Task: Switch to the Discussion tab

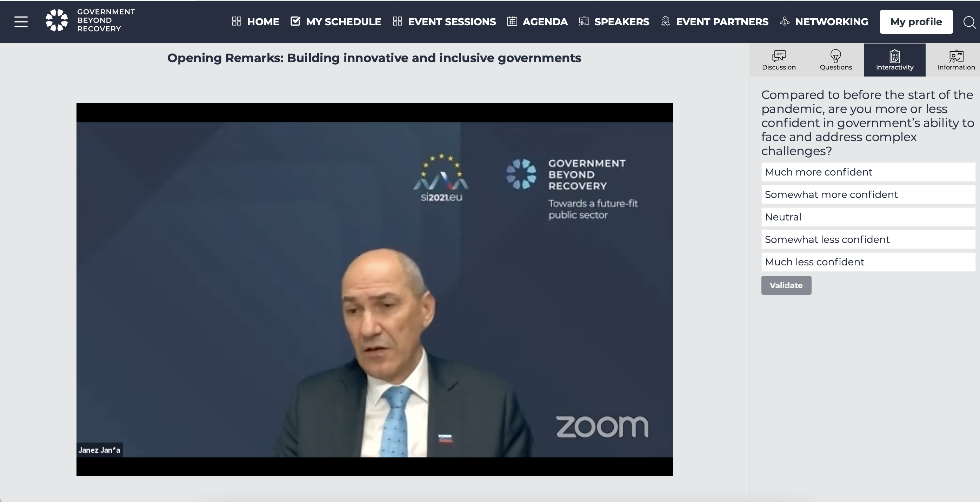Action: pyautogui.click(x=779, y=60)
